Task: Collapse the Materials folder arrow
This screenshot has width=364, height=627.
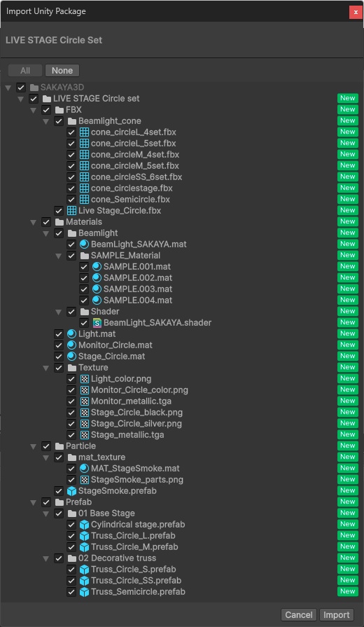Action: click(34, 222)
